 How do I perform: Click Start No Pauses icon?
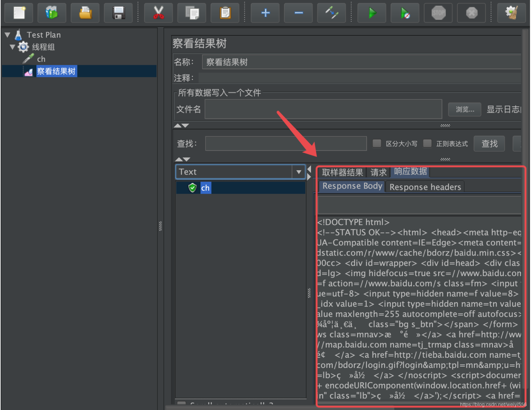(x=405, y=13)
